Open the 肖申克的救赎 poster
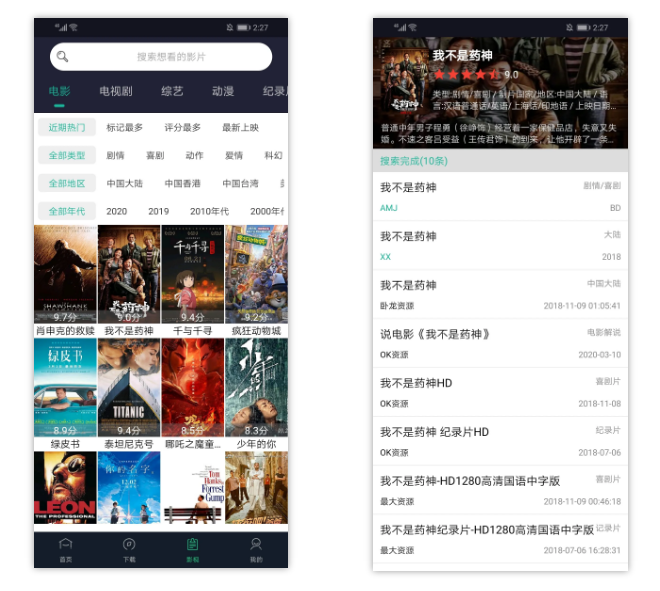The height and width of the screenshot is (591, 660). point(65,274)
